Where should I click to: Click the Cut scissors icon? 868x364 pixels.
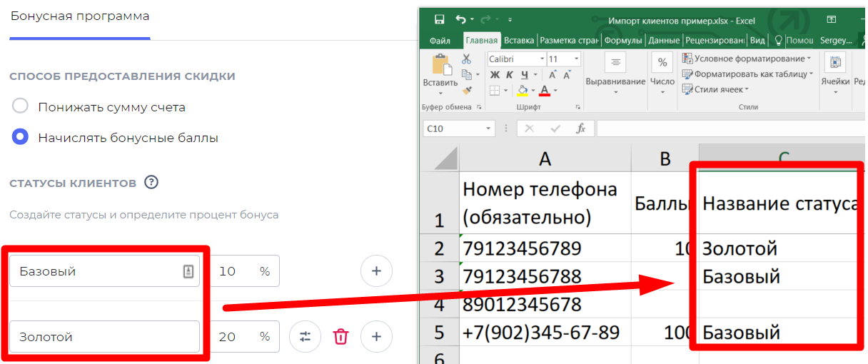point(467,59)
